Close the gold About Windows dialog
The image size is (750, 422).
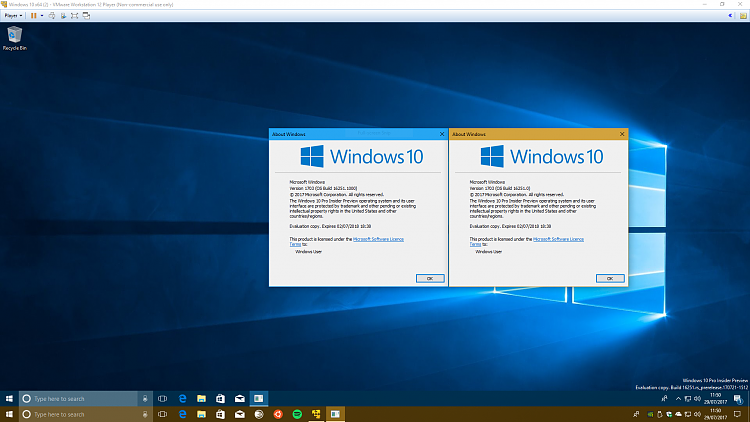[x=622, y=134]
